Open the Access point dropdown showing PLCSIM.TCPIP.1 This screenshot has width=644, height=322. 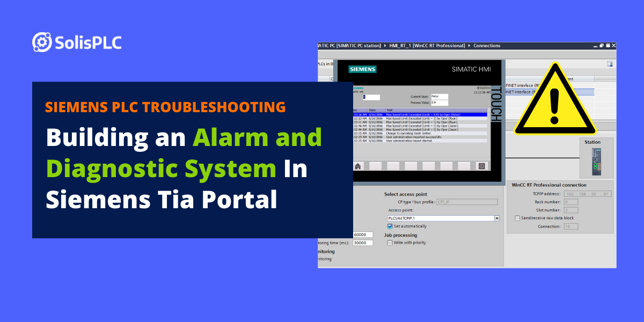coord(496,218)
